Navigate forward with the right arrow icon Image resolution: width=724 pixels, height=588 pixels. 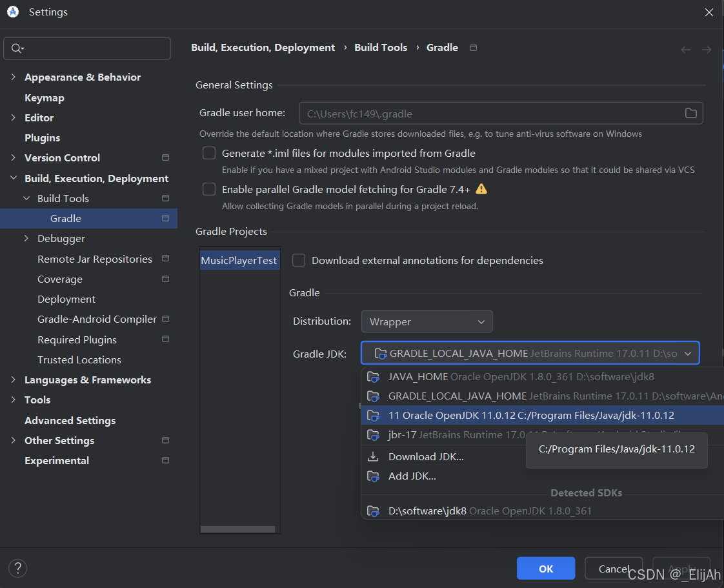(x=707, y=50)
